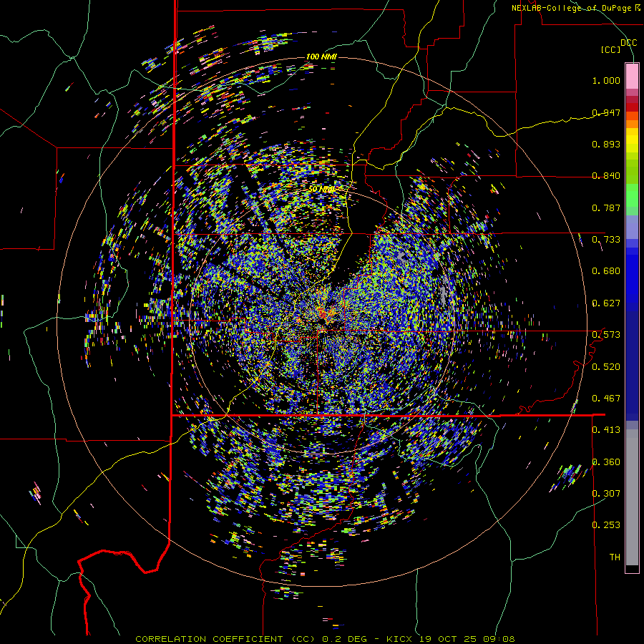Click the 0.573 scale value
644x644 pixels.
(x=606, y=335)
